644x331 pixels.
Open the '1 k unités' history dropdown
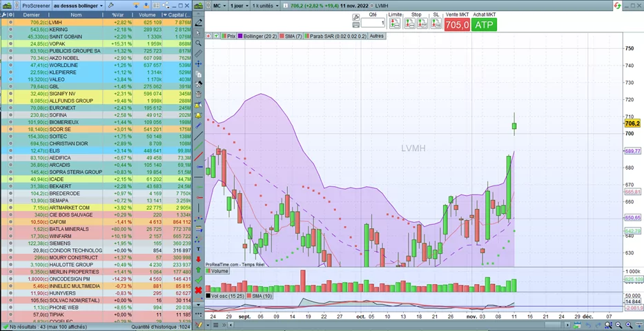tap(265, 6)
